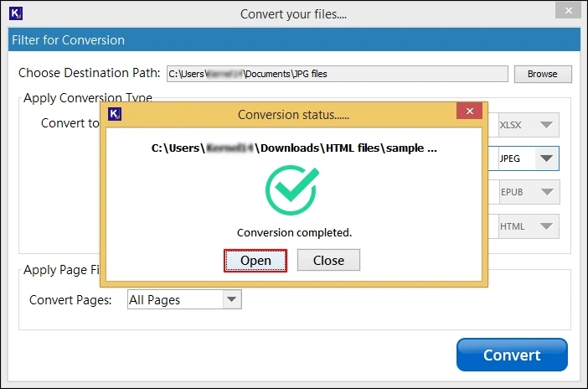Click the Conversion status title bar
588x389 pixels.
click(292, 114)
